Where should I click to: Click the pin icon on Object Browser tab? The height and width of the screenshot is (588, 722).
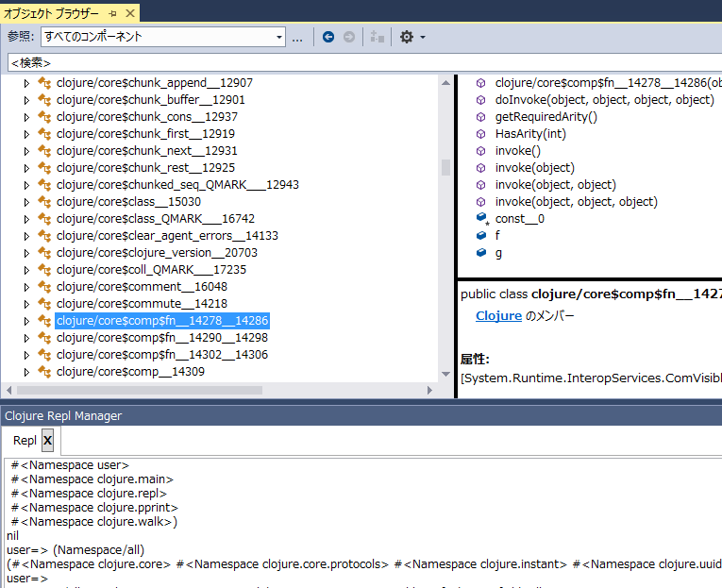point(112,14)
